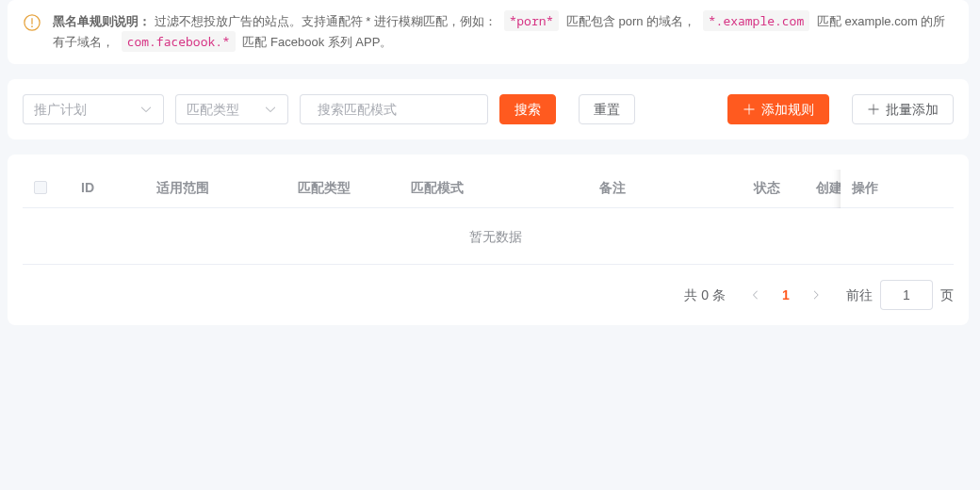Image resolution: width=980 pixels, height=490 pixels.
Task: Click the 状态 column header
Action: [766, 188]
